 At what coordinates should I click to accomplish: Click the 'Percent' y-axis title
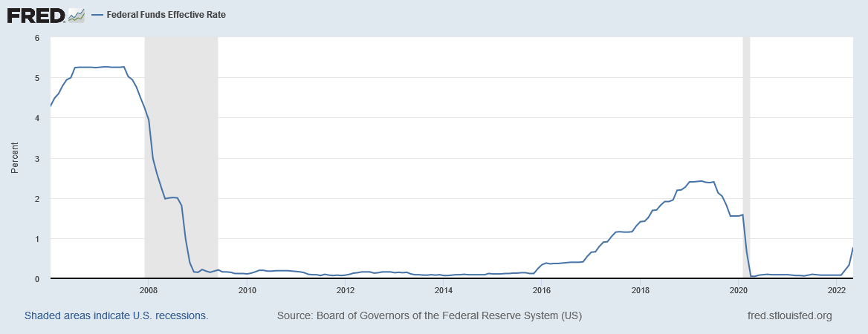click(15, 158)
